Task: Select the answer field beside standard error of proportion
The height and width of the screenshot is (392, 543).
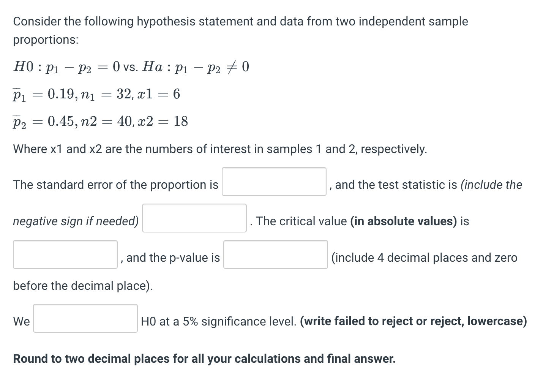Action: (274, 181)
